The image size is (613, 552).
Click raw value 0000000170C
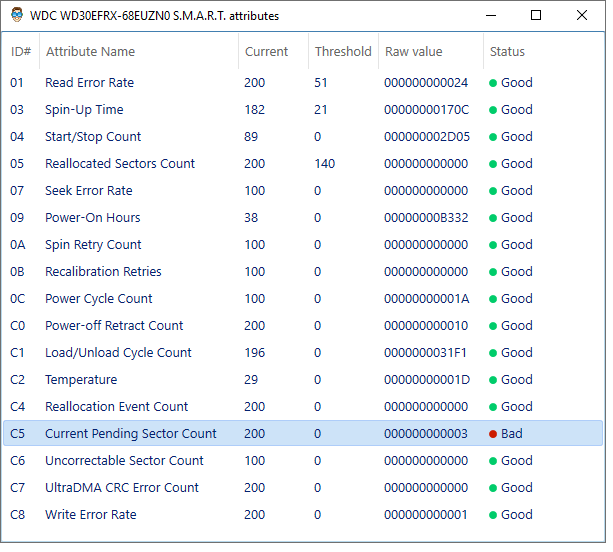[x=426, y=109]
